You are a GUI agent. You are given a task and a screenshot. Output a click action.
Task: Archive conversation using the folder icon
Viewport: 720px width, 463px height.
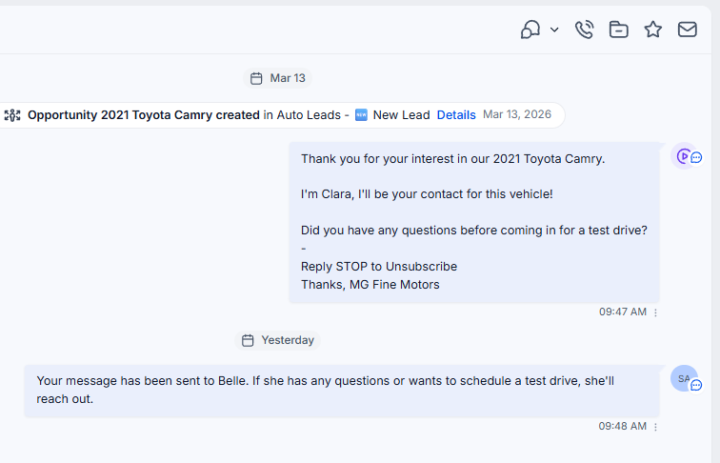[x=619, y=30]
